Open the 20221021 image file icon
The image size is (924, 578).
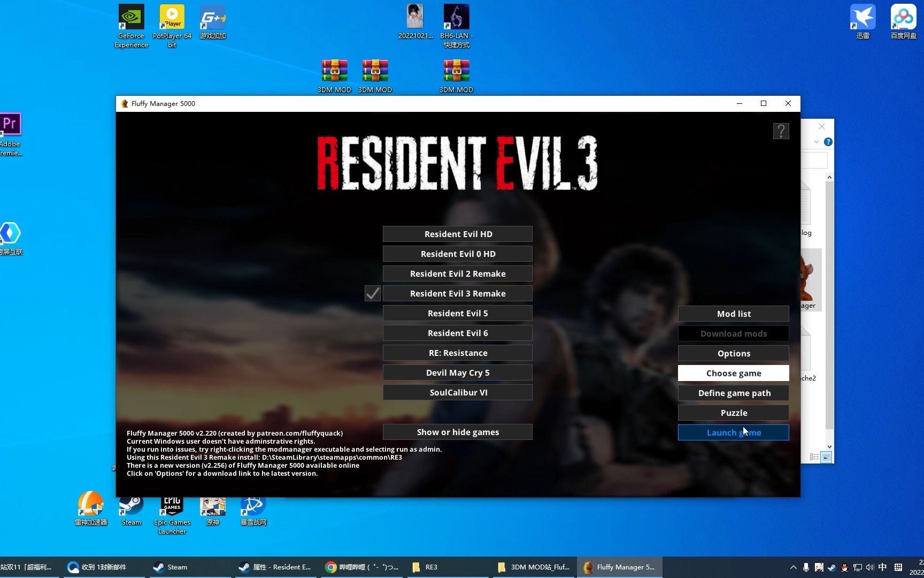tap(415, 21)
